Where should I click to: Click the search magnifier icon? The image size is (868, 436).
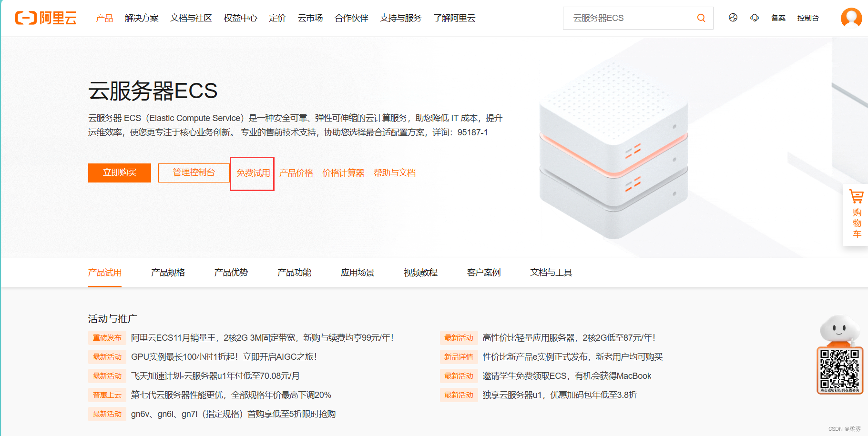pos(701,18)
